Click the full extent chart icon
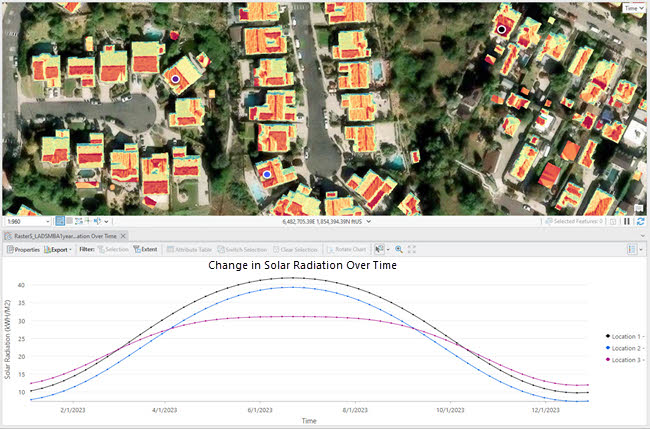 [412, 249]
